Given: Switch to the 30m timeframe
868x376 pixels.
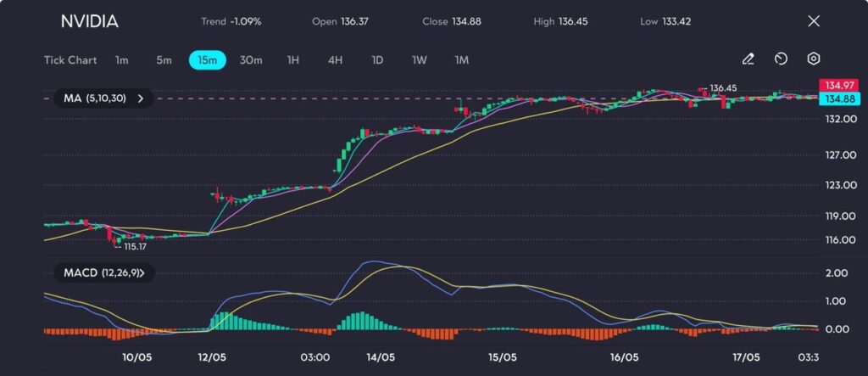Looking at the screenshot, I should (x=251, y=60).
